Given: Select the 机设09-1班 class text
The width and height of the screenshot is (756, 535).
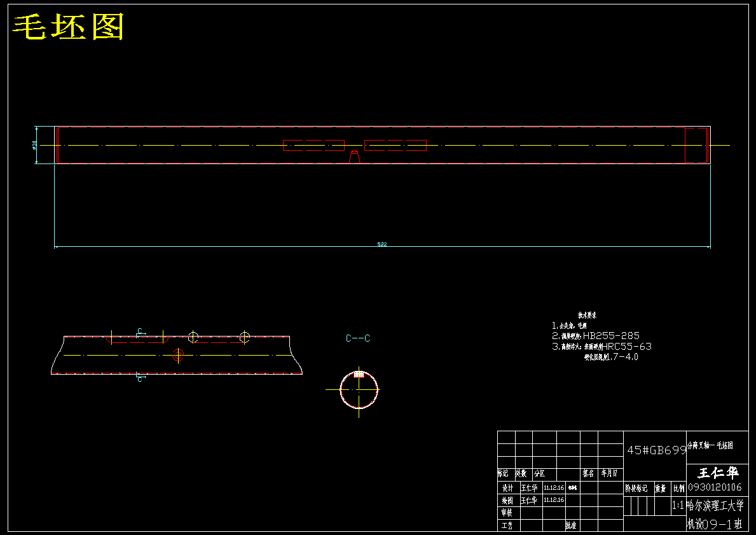Looking at the screenshot, I should tap(715, 524).
